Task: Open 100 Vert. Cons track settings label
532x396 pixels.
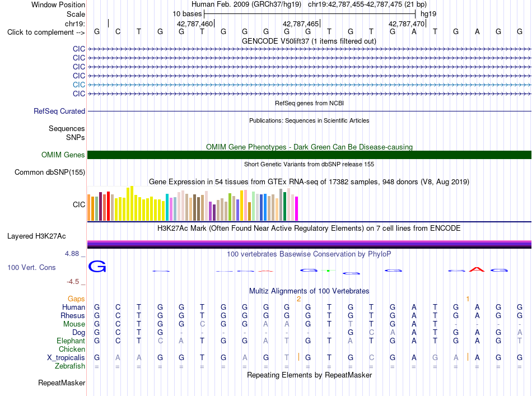Action: click(31, 267)
